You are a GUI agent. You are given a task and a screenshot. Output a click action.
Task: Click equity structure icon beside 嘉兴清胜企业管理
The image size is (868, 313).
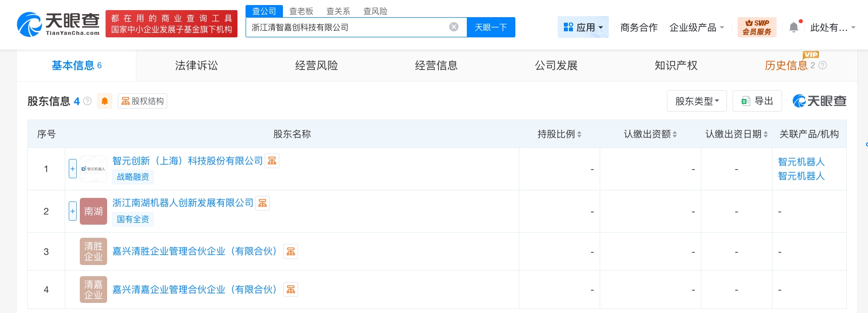pyautogui.click(x=291, y=251)
